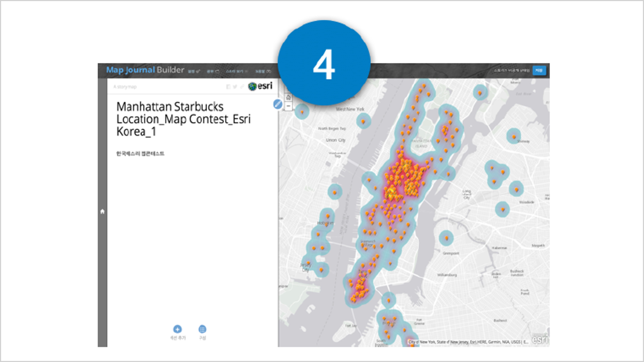
Task: Click the Esri logo watermark at map corner
Action: pos(540,339)
